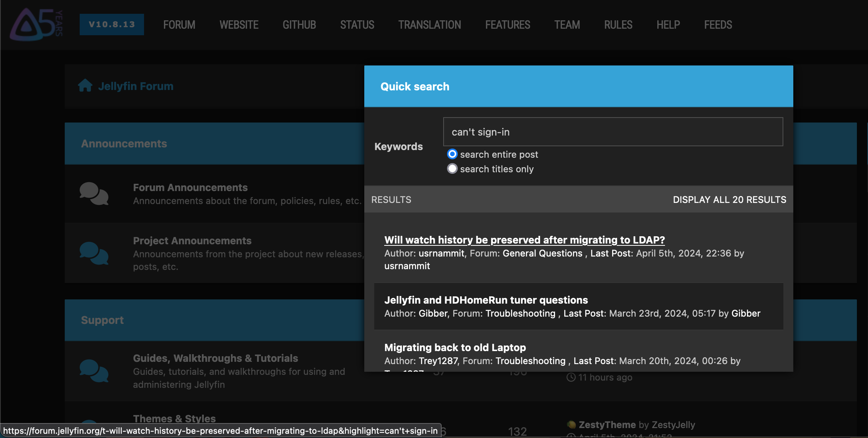Click the Guides, Walkthroughs & Tutorials bubbles icon
Image resolution: width=868 pixels, height=438 pixels.
[x=94, y=371]
